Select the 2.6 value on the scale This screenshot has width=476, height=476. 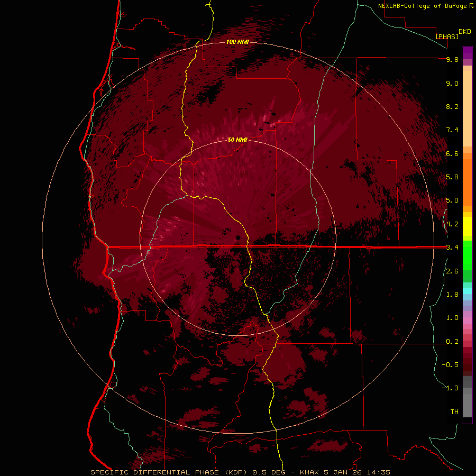(x=452, y=271)
